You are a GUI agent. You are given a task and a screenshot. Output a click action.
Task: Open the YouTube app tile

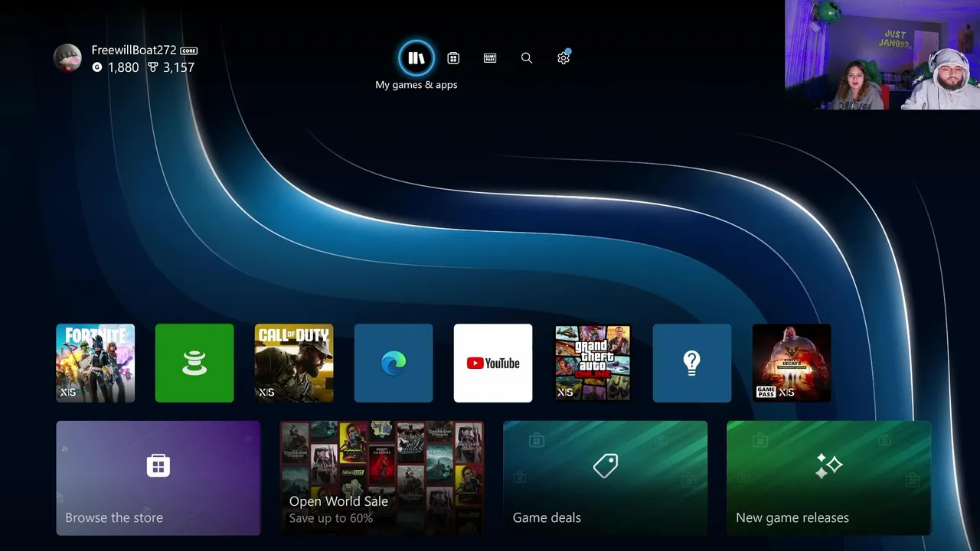pos(493,363)
